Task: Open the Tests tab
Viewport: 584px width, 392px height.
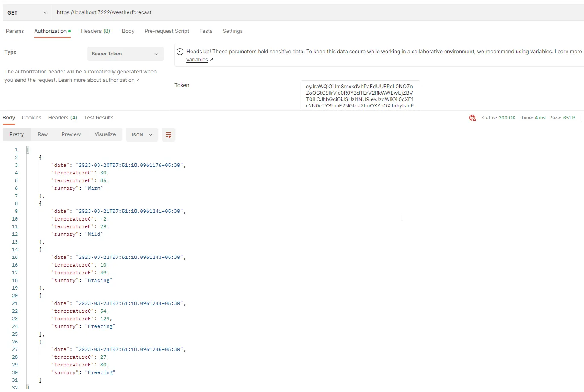Action: [206, 31]
